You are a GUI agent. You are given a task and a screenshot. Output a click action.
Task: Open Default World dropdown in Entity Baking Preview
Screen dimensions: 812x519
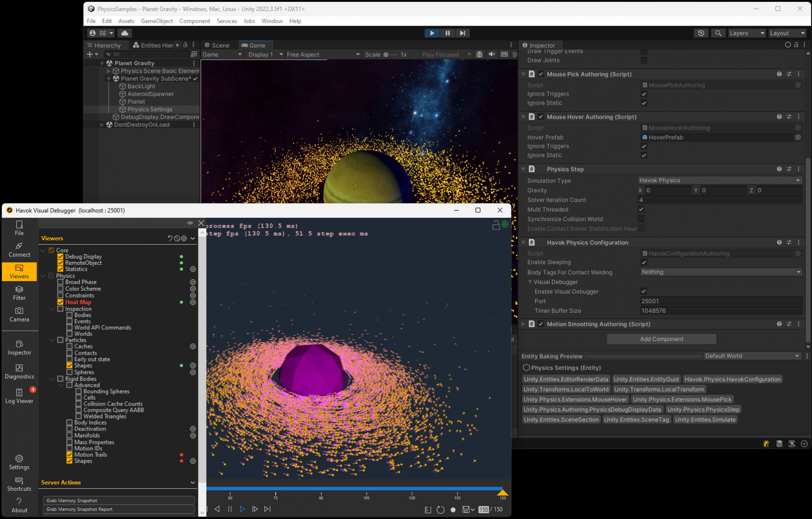752,356
